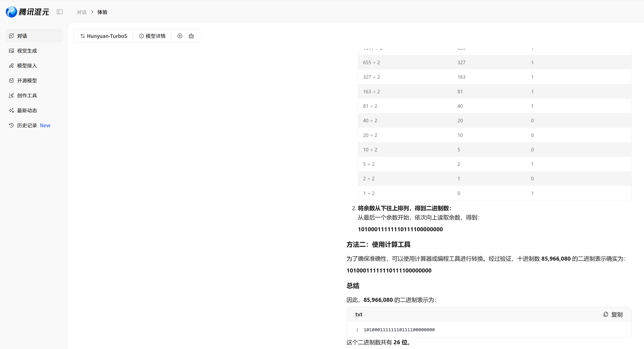Switch model via Hunyuan-TurboS selector
The height and width of the screenshot is (349, 644).
pos(104,36)
